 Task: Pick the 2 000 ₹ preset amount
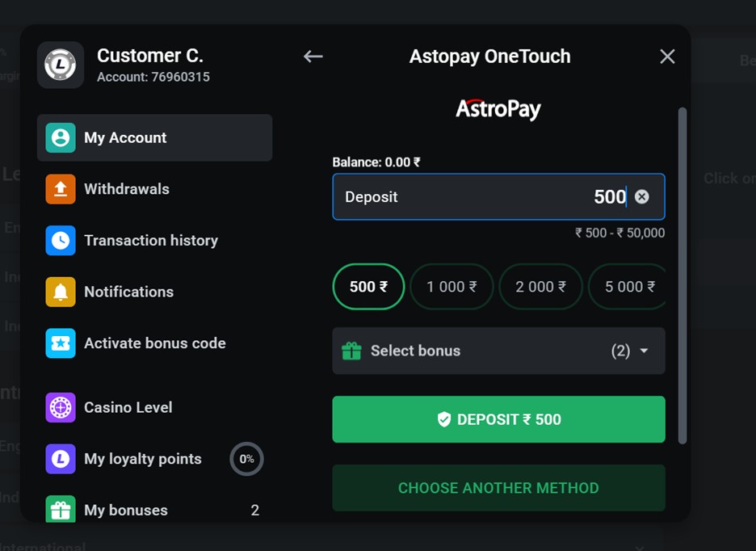pyautogui.click(x=540, y=287)
